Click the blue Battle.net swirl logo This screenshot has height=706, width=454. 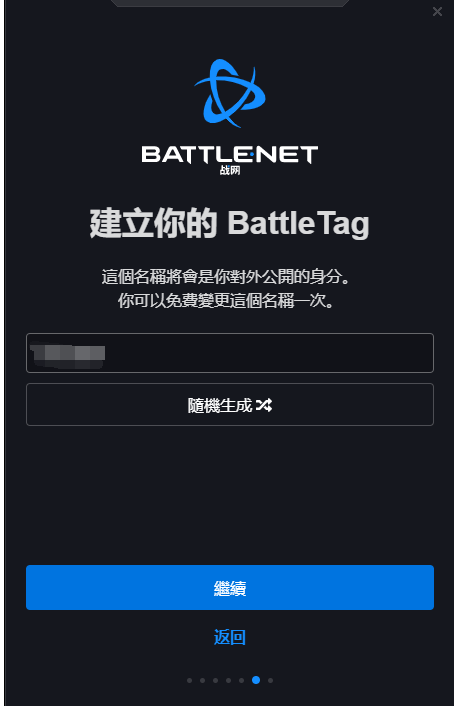coord(230,93)
